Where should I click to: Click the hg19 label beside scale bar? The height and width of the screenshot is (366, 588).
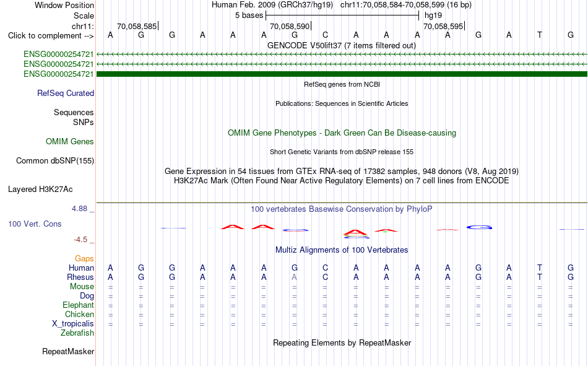433,15
